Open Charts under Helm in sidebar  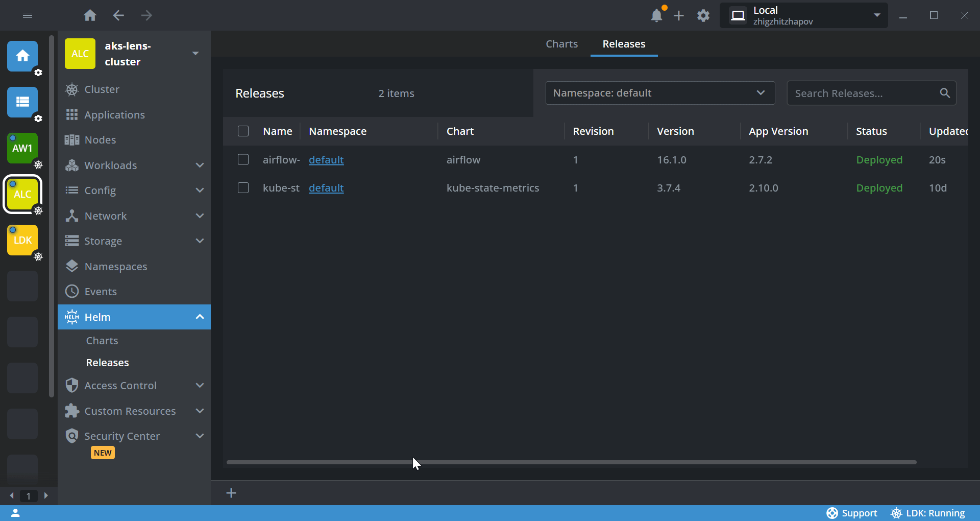tap(102, 341)
